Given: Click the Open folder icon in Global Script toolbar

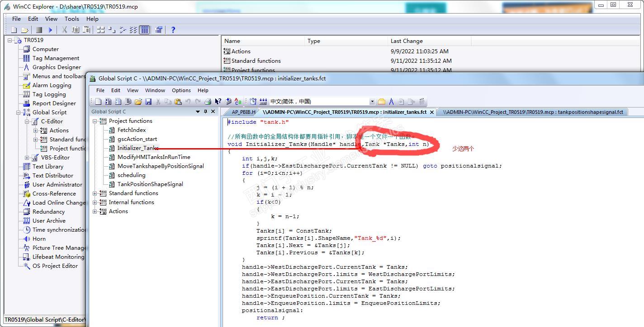Looking at the screenshot, I should [x=138, y=102].
